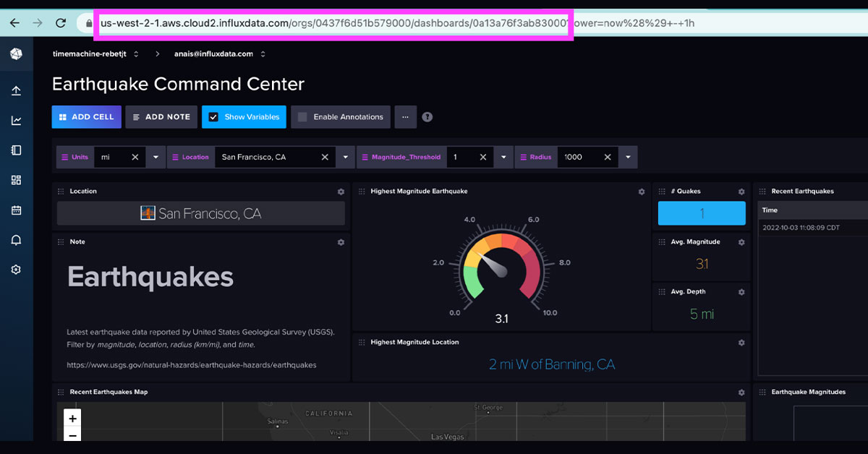Select the 2022-10-03 11:08:09 CDT row

(813, 228)
